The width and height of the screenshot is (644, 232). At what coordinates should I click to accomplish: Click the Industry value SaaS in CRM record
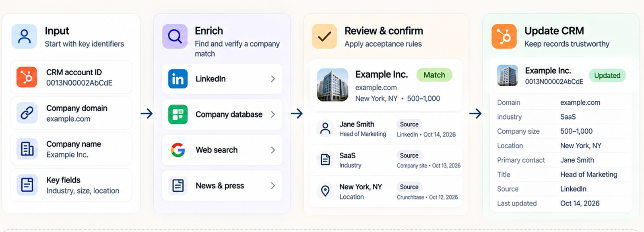[568, 117]
